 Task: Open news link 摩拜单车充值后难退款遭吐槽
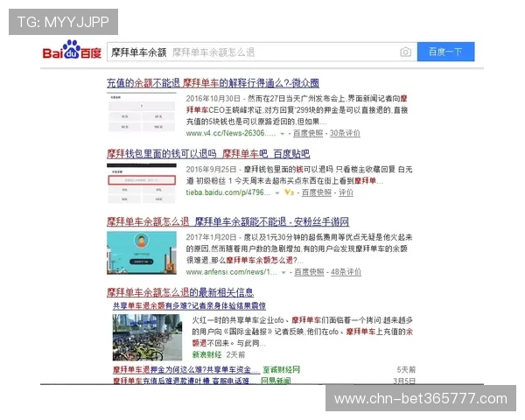tap(185, 381)
